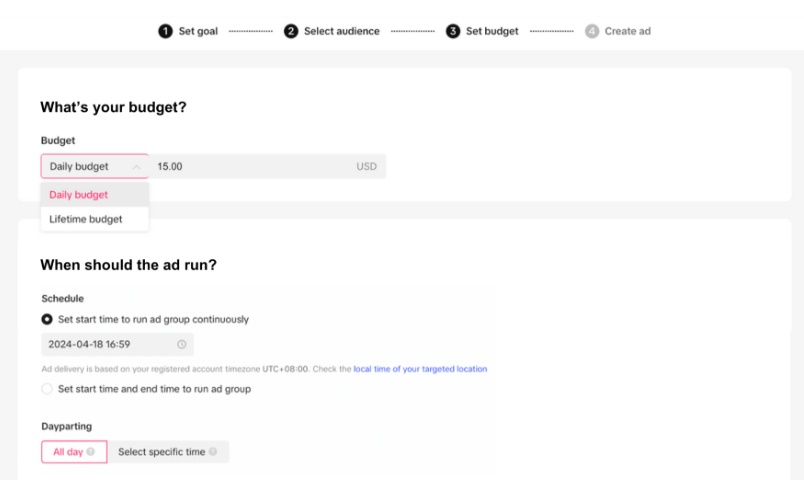Pick Daily budget from dropdown list
Viewport: 804px width, 480px height.
tap(79, 195)
